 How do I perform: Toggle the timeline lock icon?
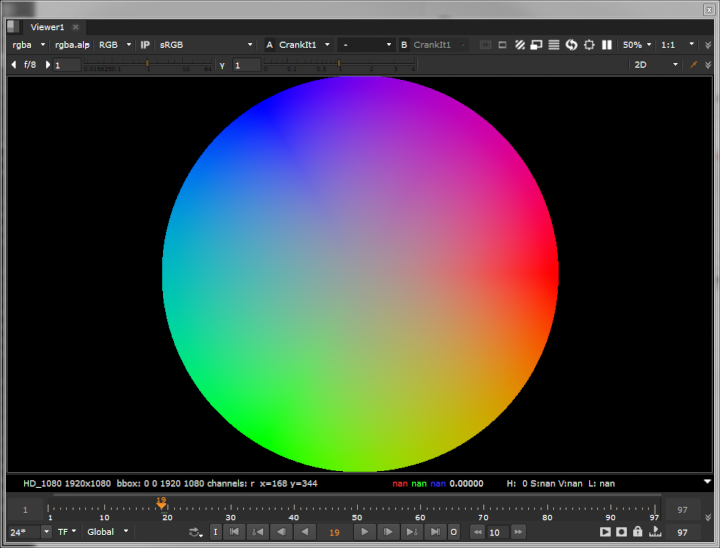tap(637, 532)
